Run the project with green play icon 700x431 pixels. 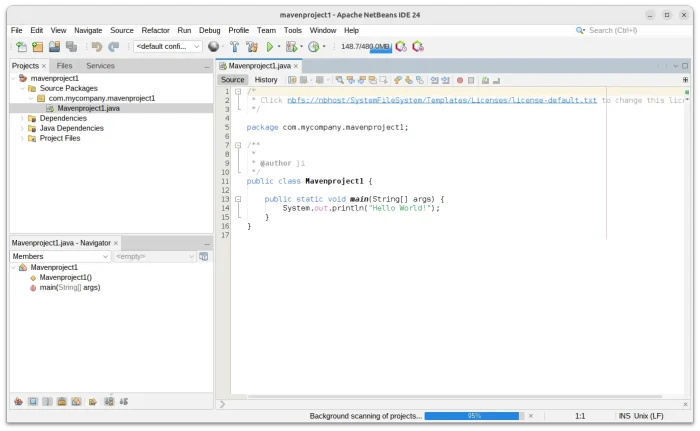(270, 46)
